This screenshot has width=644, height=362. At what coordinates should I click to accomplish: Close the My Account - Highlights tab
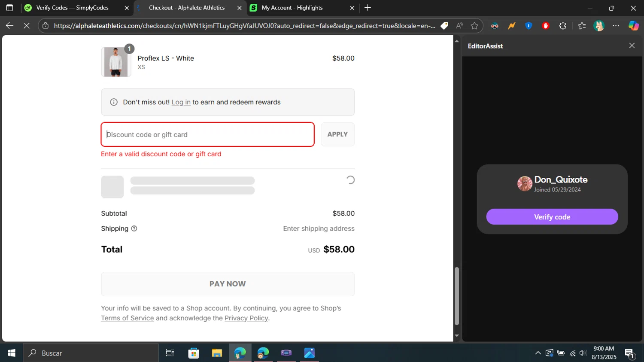(x=352, y=8)
